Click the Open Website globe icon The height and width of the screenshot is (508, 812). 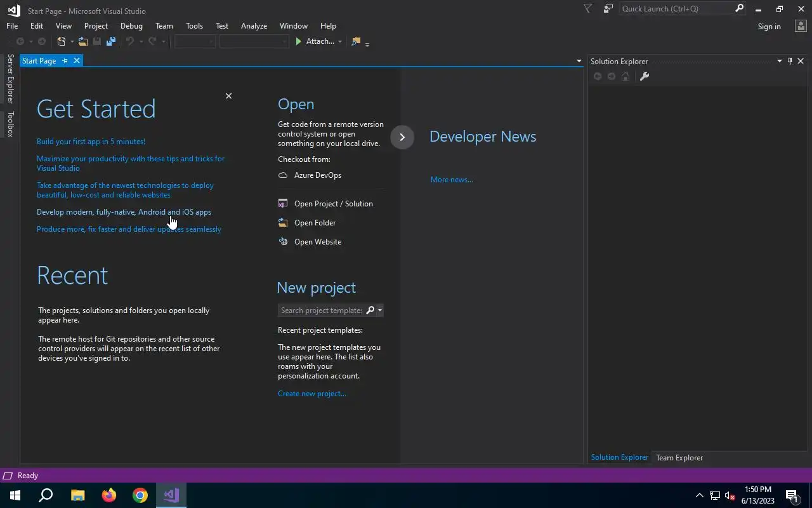(283, 242)
